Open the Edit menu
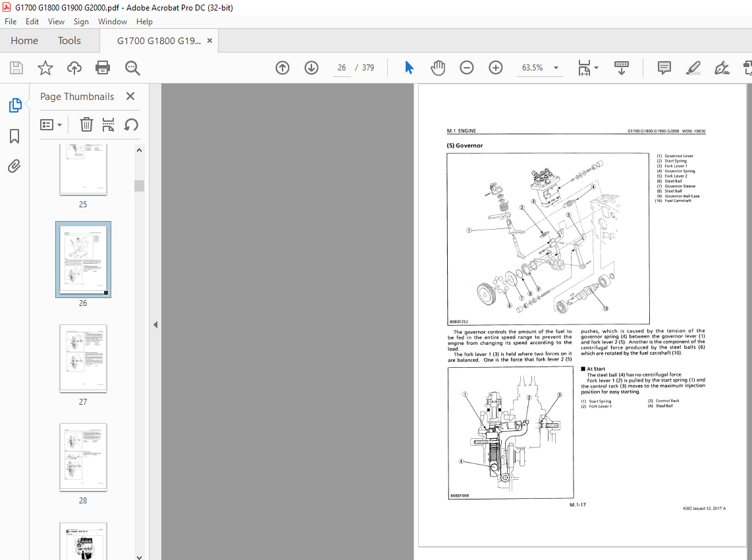 (32, 22)
